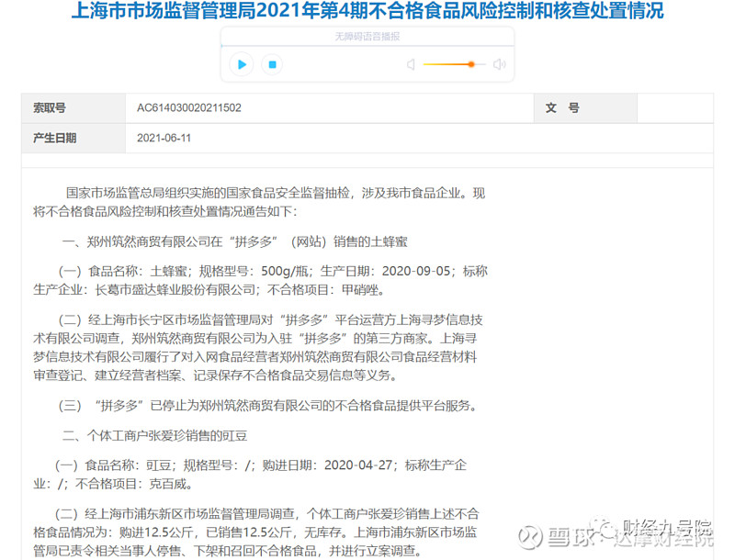Click the empty 文号 value cell

tap(675, 108)
